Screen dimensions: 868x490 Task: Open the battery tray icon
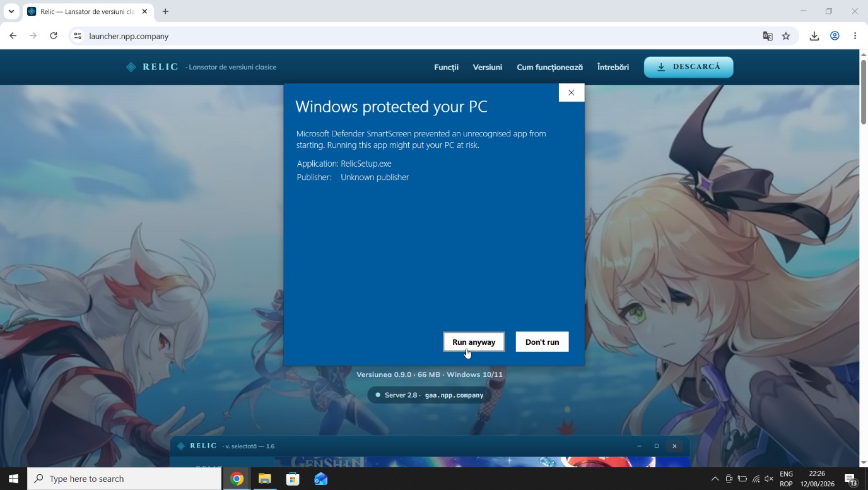click(742, 479)
